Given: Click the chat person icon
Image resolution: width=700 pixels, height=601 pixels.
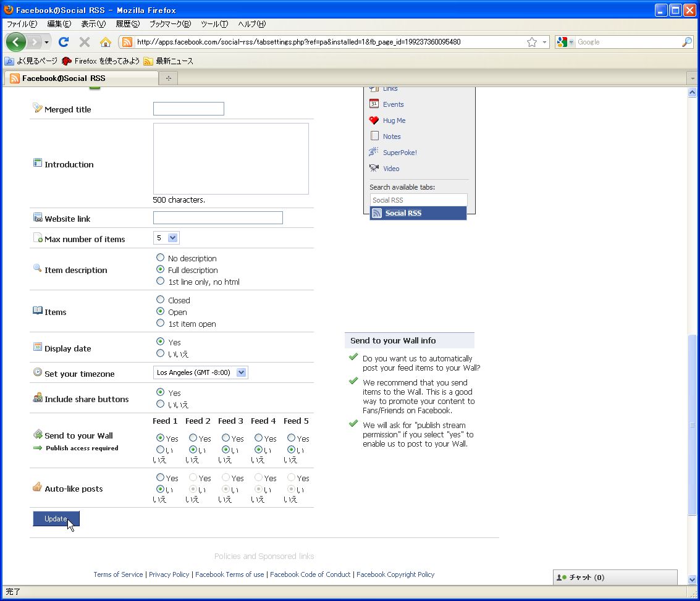Looking at the screenshot, I should point(561,578).
